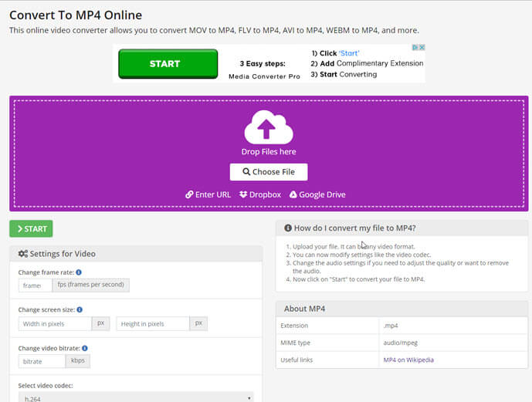Click the info icon by How do I convert
The height and width of the screenshot is (402, 532).
(x=288, y=228)
